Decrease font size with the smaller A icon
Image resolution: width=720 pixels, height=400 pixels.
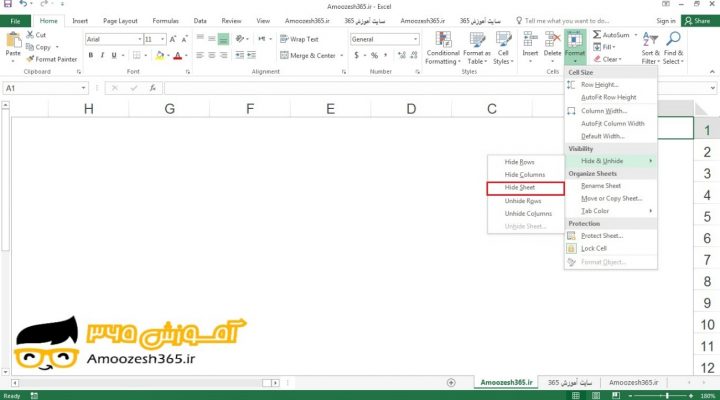pos(184,39)
